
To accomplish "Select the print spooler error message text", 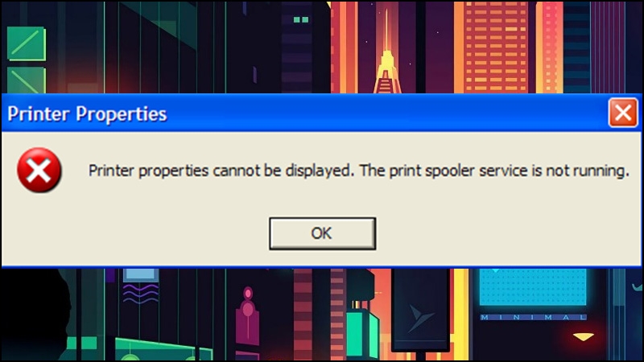I will [x=358, y=171].
